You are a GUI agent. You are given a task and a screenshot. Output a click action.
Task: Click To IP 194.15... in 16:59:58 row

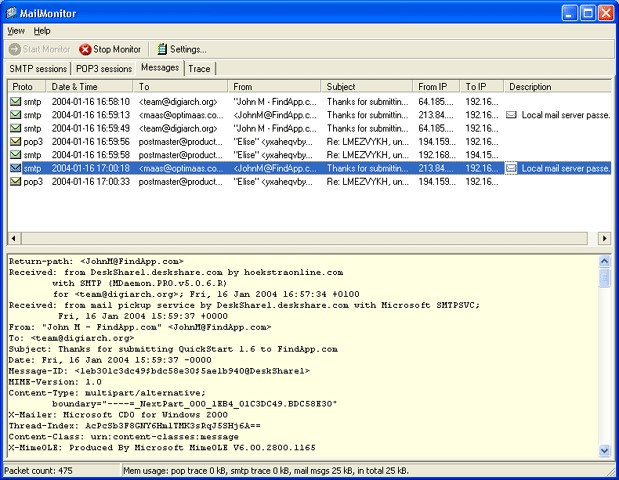(x=482, y=155)
